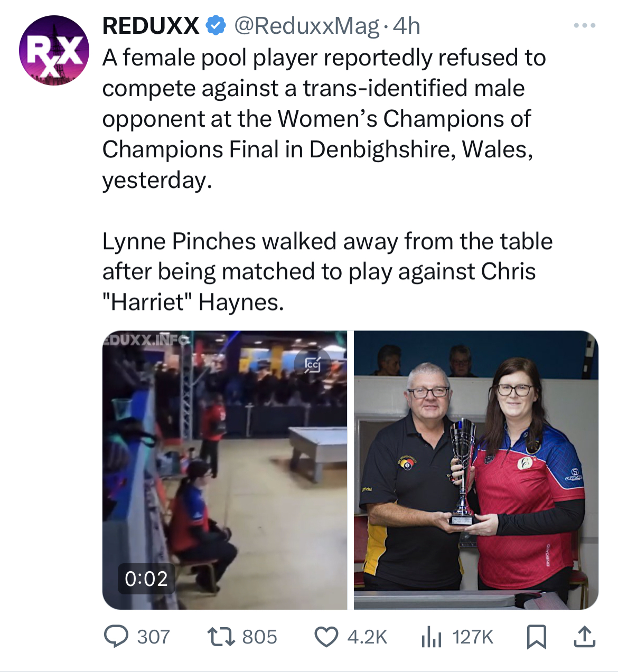The image size is (618, 672).
Task: Click the REDUXX display name
Action: pyautogui.click(x=151, y=25)
